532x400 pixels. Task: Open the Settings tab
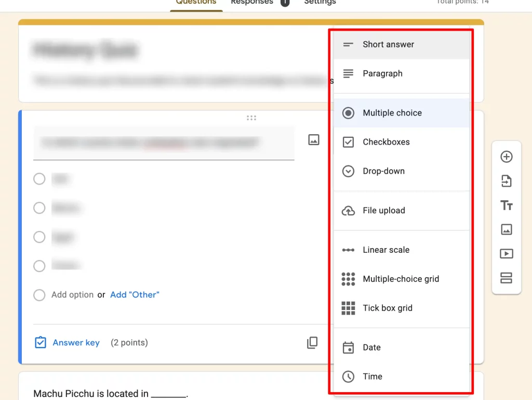click(x=320, y=3)
